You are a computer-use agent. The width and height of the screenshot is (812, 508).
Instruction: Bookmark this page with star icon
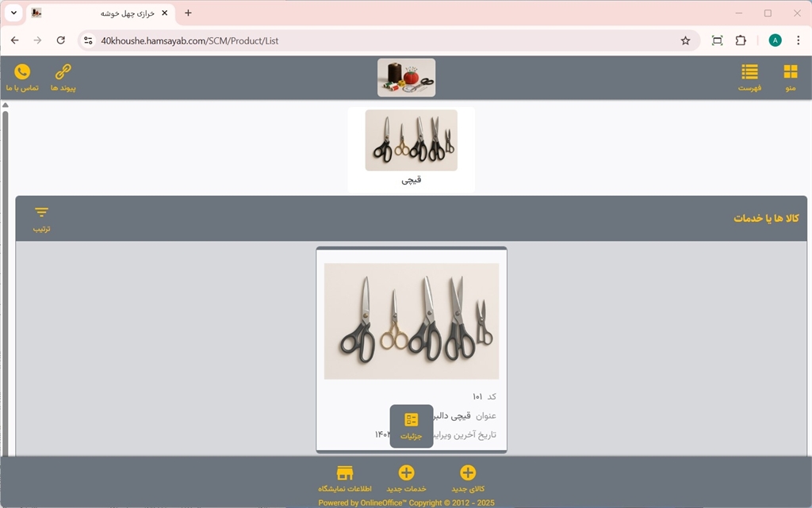click(x=685, y=40)
